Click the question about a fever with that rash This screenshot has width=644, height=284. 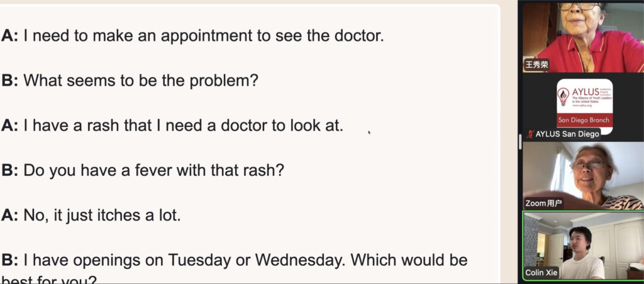143,170
